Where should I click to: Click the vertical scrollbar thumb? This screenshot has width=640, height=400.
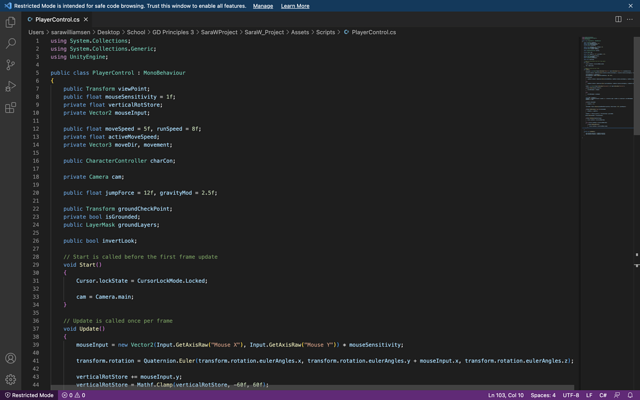click(x=637, y=86)
